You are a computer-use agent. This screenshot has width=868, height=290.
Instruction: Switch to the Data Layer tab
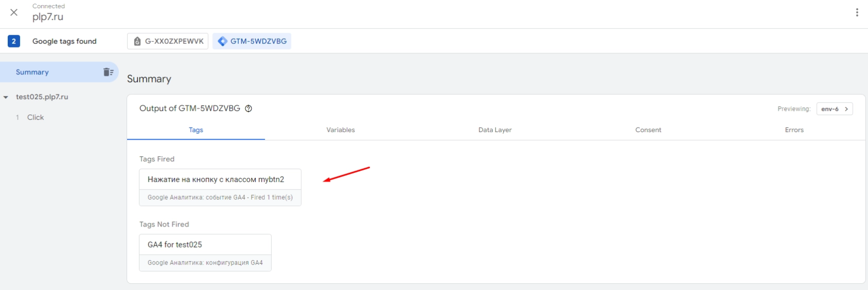pyautogui.click(x=495, y=130)
